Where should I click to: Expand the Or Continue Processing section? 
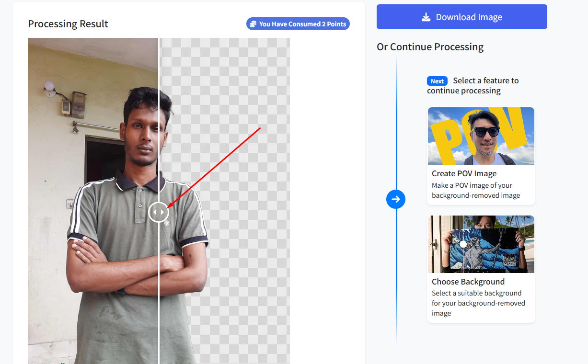point(430,46)
